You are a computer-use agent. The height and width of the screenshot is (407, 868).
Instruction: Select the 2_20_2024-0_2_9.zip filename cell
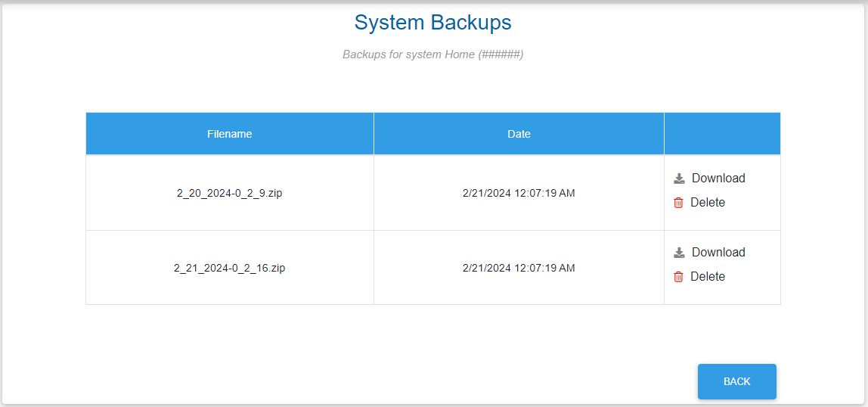pos(229,193)
